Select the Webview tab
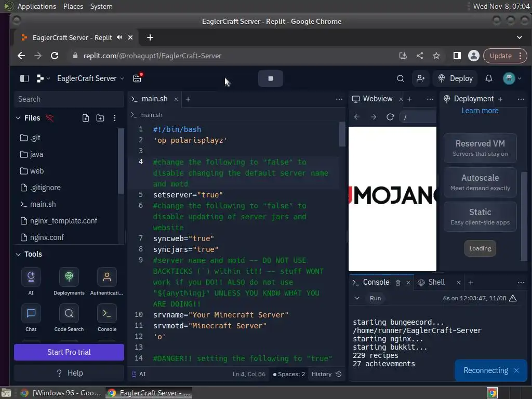The image size is (532, 399). pos(373,99)
